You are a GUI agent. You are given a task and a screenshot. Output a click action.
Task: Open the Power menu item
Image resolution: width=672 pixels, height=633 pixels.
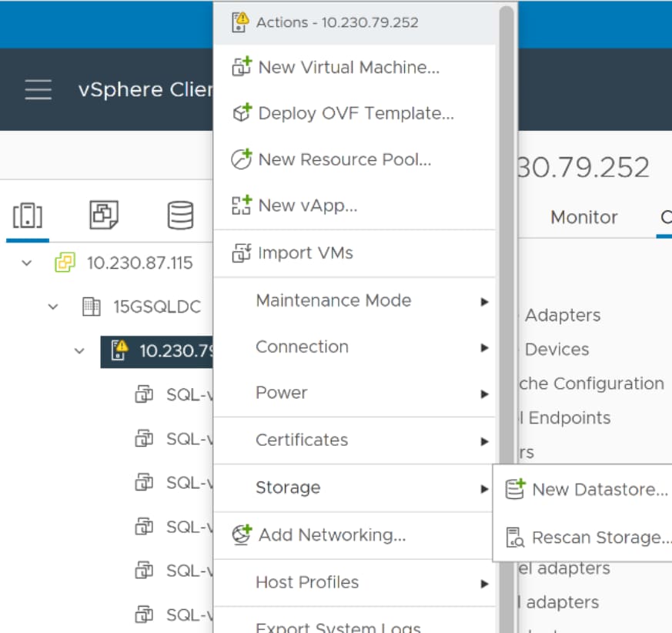354,393
